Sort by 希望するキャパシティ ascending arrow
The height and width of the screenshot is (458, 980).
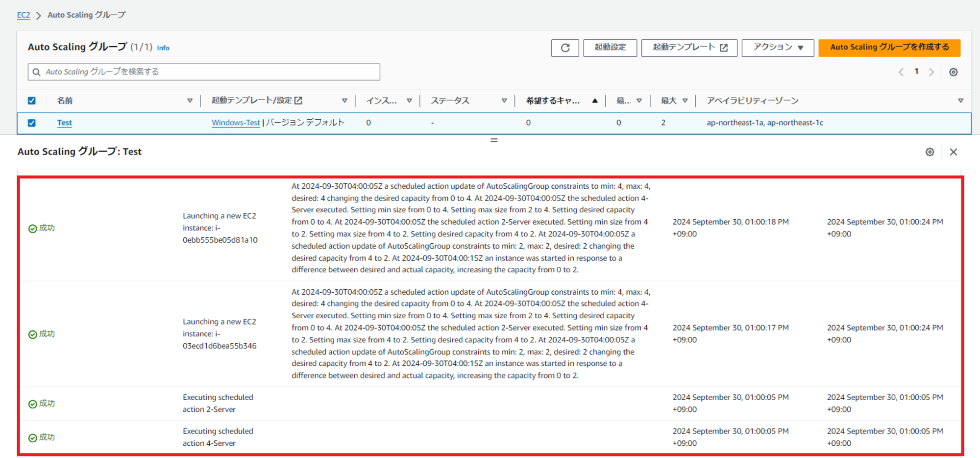click(595, 101)
